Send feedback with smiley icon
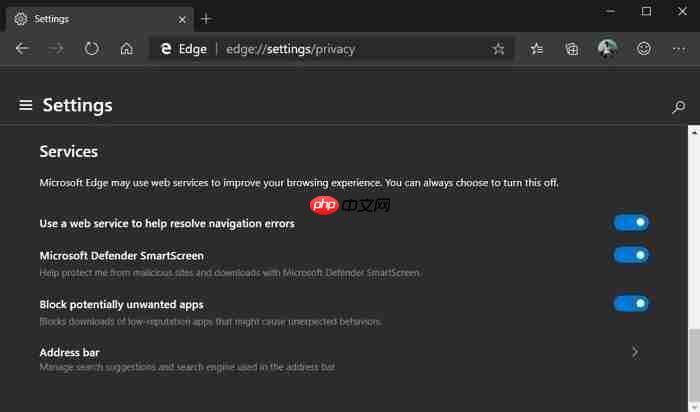This screenshot has width=700, height=412. pos(643,48)
